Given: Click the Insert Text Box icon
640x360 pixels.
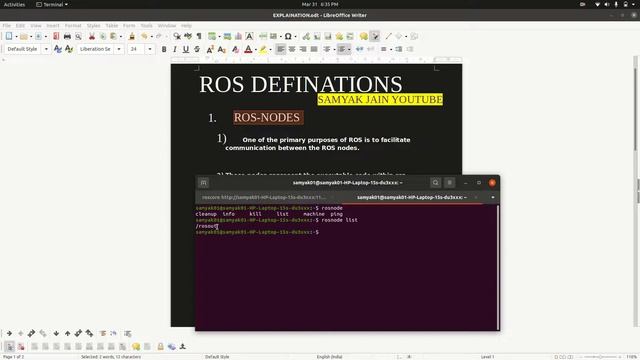Looking at the screenshot, I should point(249,36).
